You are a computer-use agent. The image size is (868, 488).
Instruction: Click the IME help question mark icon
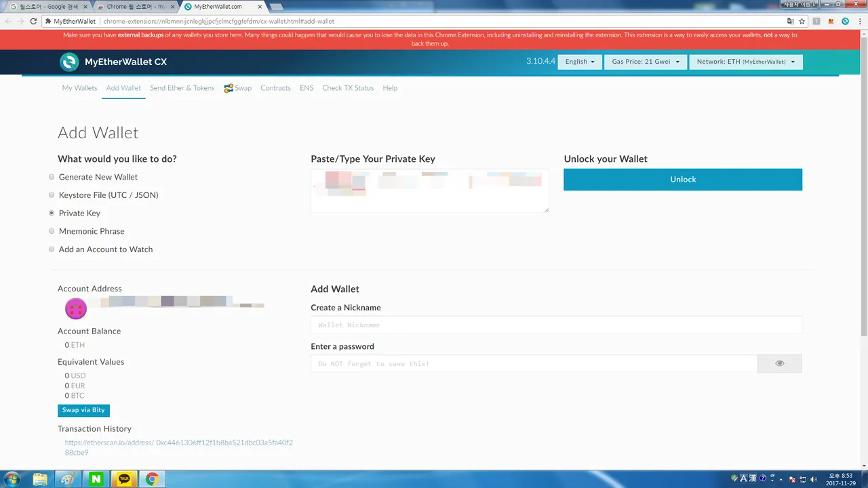[763, 478]
